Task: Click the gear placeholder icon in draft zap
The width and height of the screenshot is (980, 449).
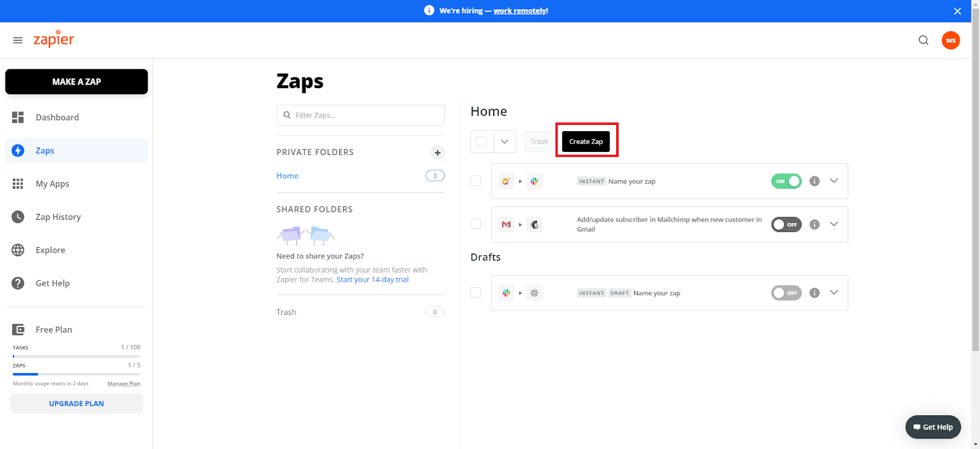Action: pyautogui.click(x=535, y=293)
